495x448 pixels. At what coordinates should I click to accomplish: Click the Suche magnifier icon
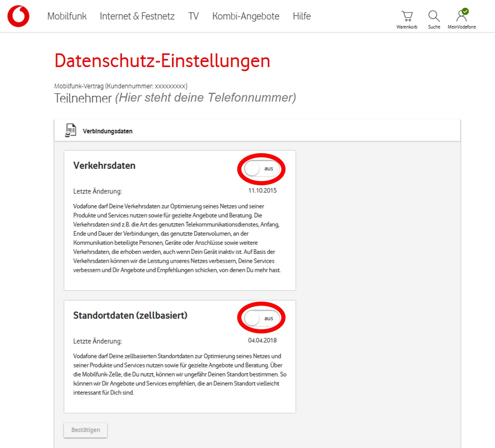tap(434, 16)
